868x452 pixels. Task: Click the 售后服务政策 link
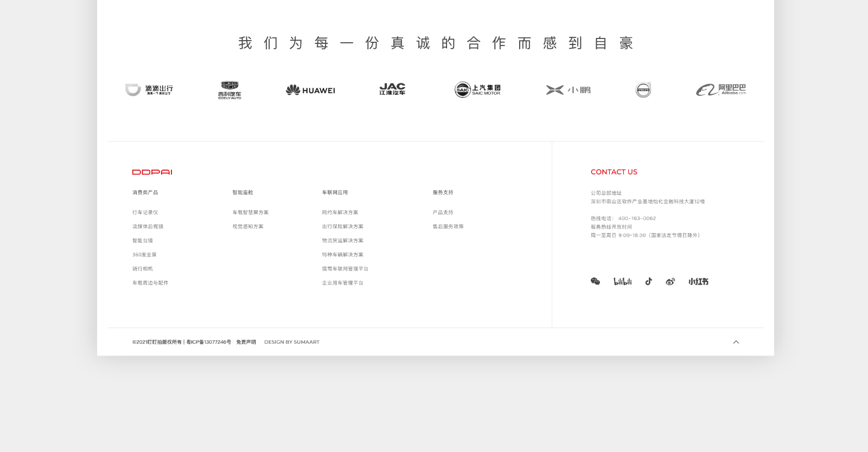tap(448, 227)
